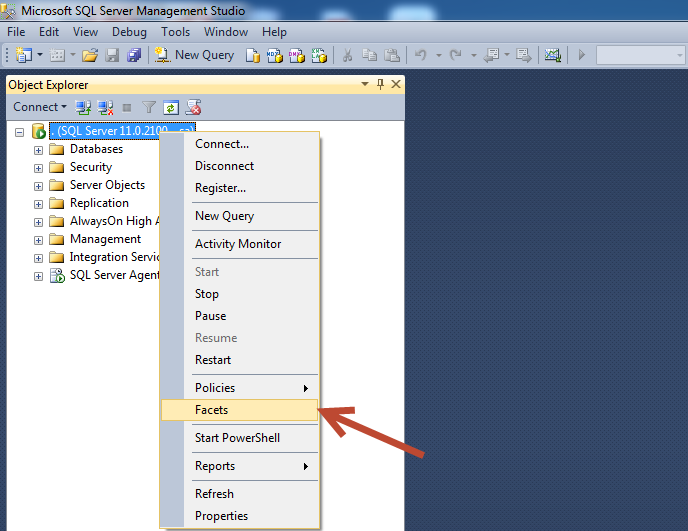
Task: Click the Filter funnel icon
Action: (x=149, y=107)
